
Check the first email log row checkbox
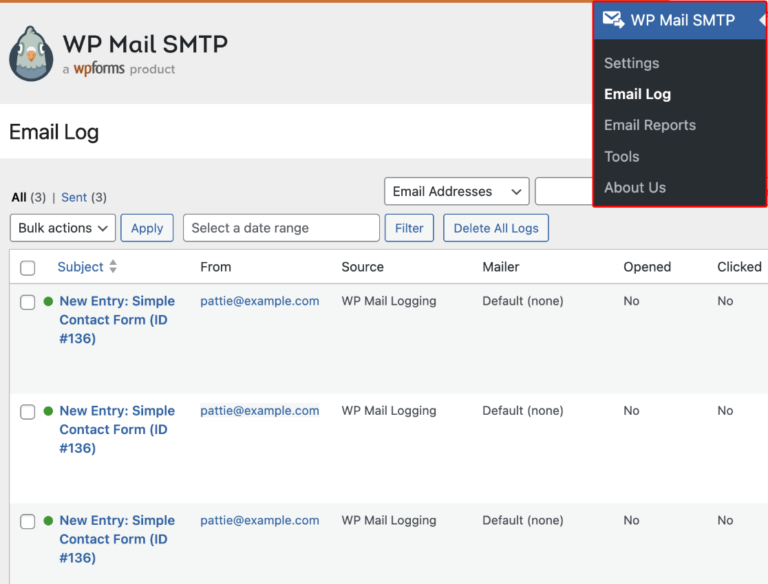click(x=28, y=302)
